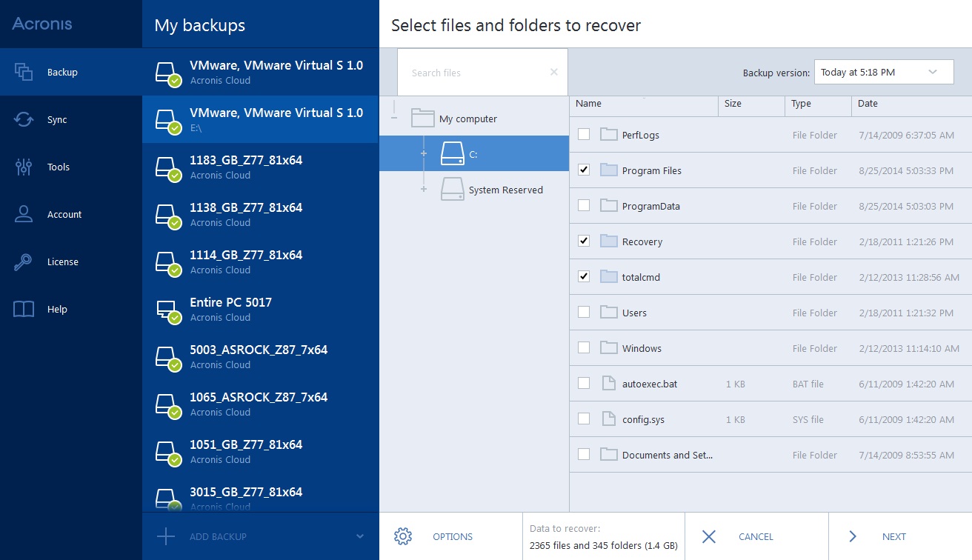
Task: Click the Next arrow icon
Action: pos(853,536)
